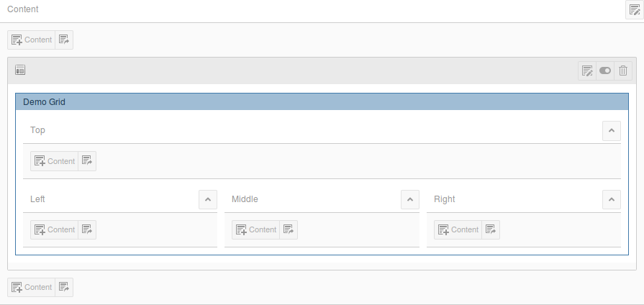Image resolution: width=644 pixels, height=305 pixels.
Task: Select the Demo Grid title bar
Action: tap(322, 102)
